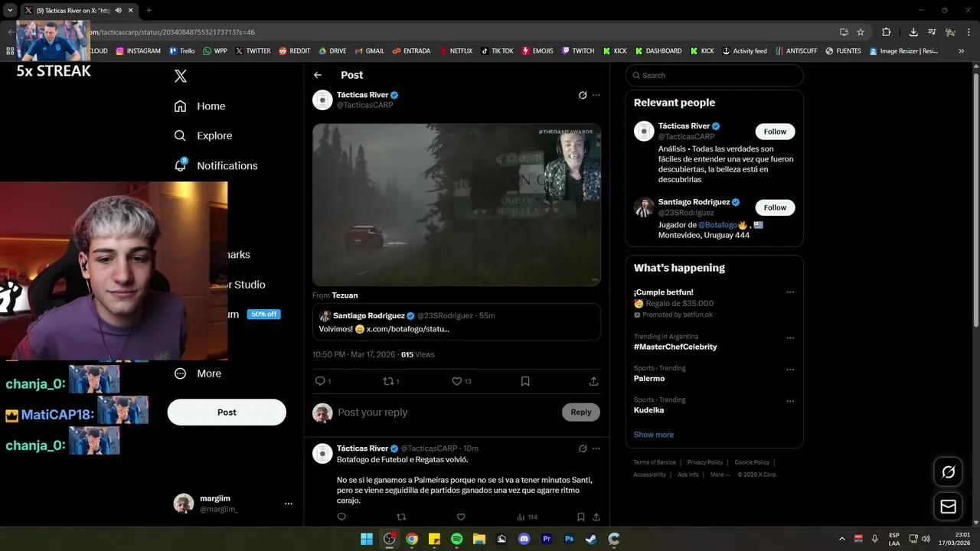The image size is (980, 551).
Task: Click the X search box
Action: (x=714, y=75)
